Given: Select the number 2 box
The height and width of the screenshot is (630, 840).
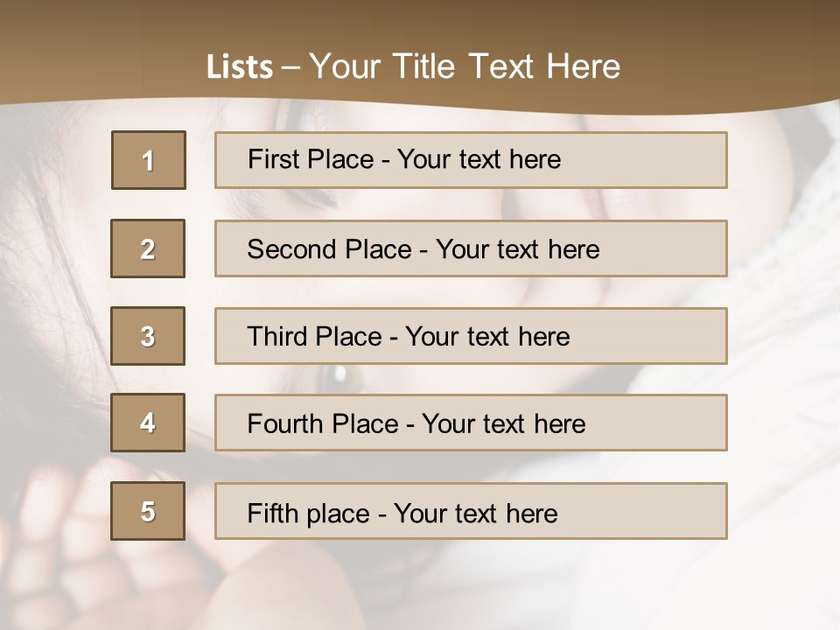Looking at the screenshot, I should pyautogui.click(x=148, y=248).
